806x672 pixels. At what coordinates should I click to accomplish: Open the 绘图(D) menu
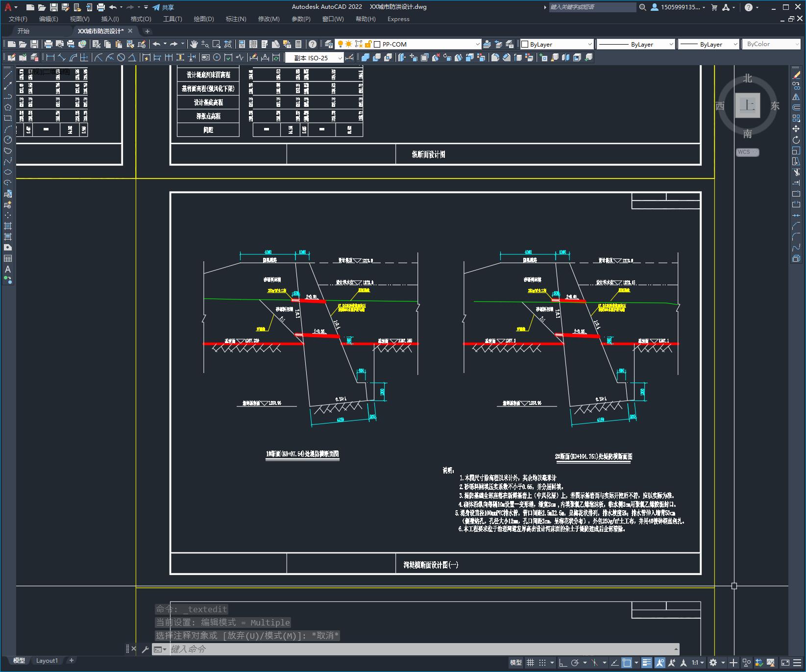[x=204, y=19]
